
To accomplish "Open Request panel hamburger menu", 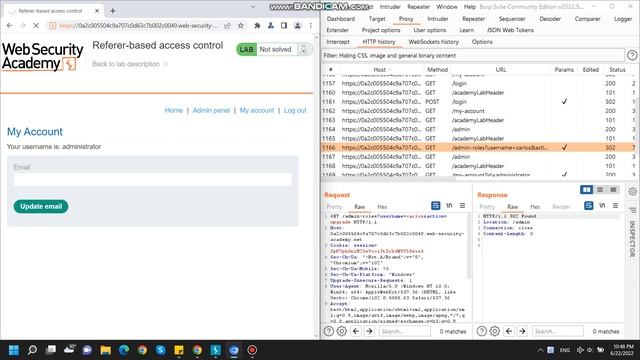I will (x=462, y=206).
